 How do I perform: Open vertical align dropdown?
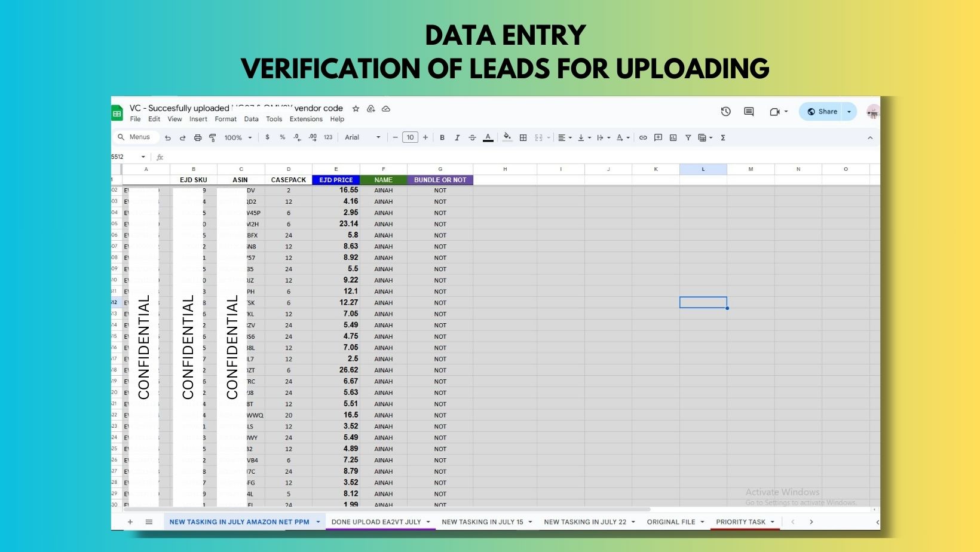coord(584,137)
